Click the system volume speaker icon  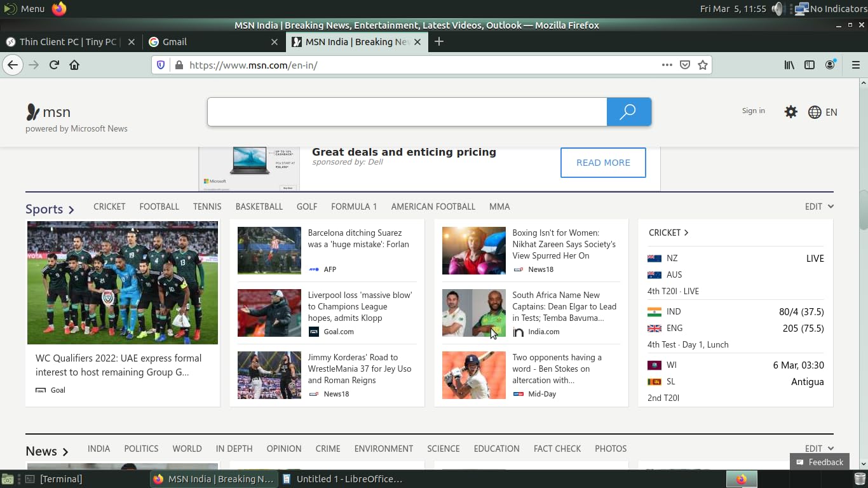click(x=777, y=9)
